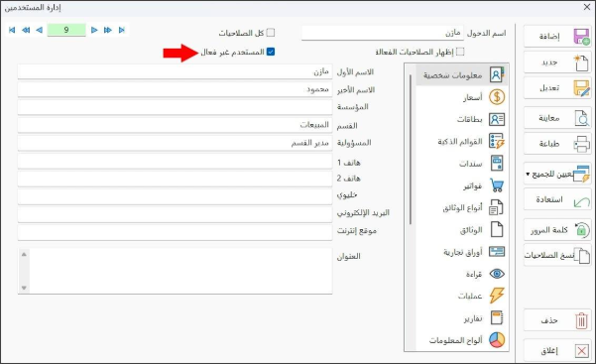Jump back several records with double-left arrow
The height and width of the screenshot is (364, 596).
(x=26, y=30)
